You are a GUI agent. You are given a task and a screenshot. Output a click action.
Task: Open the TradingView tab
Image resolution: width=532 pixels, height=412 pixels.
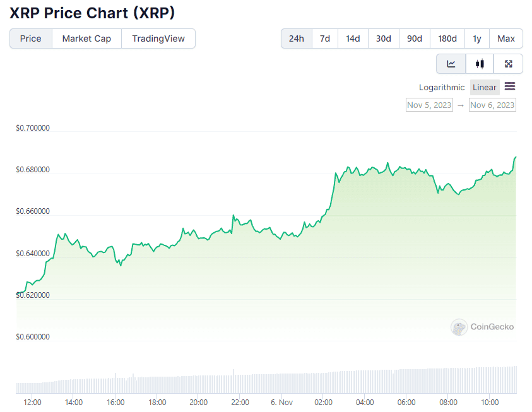click(x=158, y=38)
